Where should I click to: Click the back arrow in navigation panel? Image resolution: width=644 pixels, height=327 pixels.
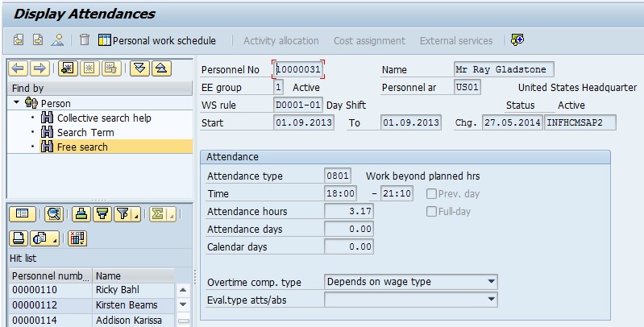17,68
